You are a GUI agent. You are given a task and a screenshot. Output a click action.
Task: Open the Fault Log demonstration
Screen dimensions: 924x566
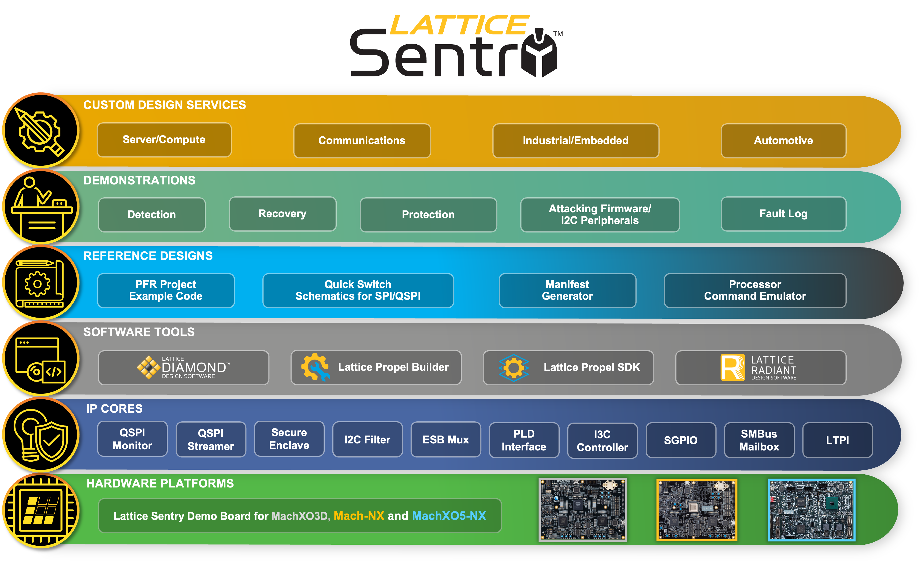(x=783, y=214)
